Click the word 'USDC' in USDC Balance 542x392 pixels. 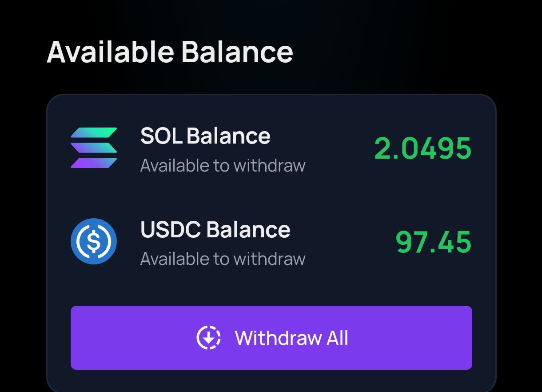click(x=171, y=230)
